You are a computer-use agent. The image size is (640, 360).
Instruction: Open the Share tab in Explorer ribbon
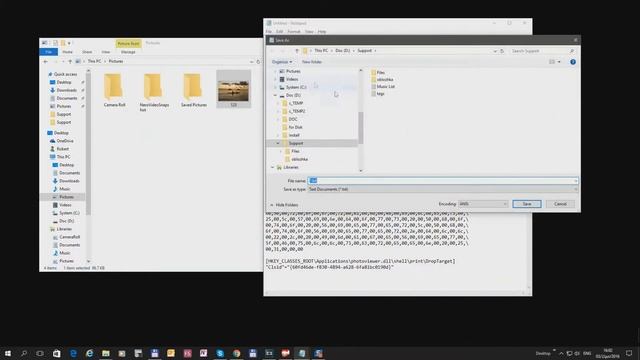87,52
